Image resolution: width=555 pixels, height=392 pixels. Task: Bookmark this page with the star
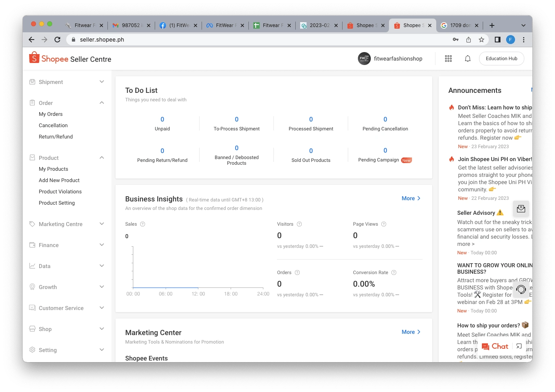pyautogui.click(x=481, y=40)
